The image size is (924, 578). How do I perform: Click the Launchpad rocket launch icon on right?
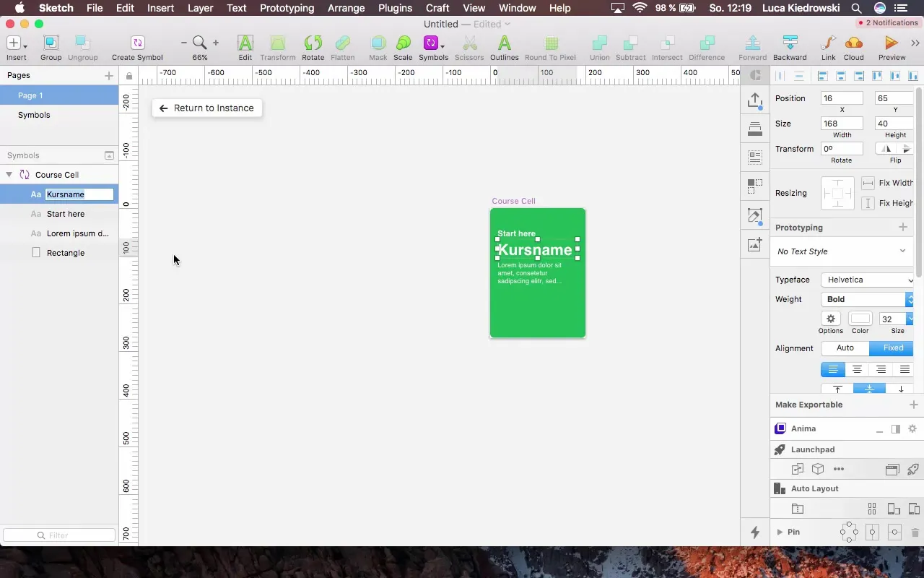[x=912, y=469]
